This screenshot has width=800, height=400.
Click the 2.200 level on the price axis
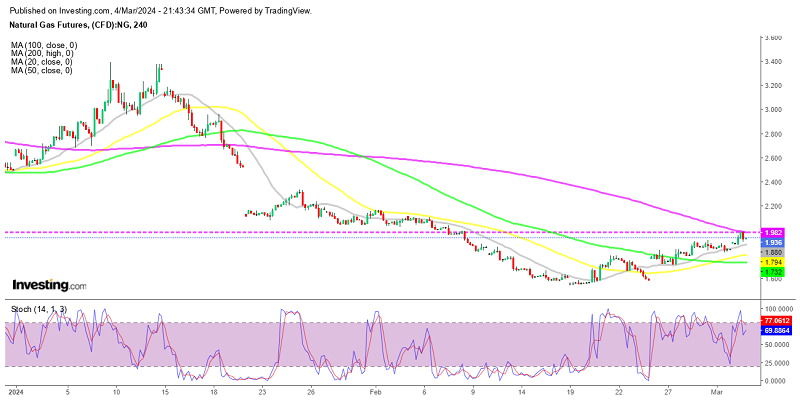773,206
